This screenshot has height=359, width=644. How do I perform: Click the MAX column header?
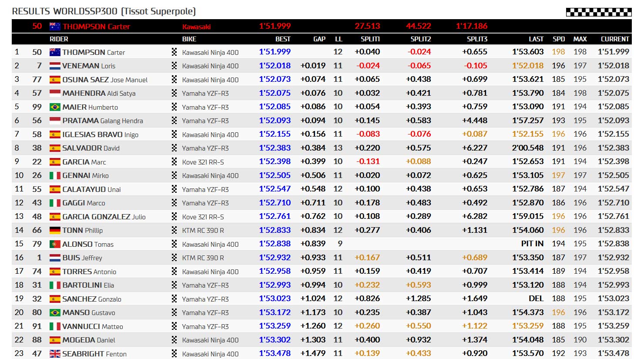(x=580, y=39)
